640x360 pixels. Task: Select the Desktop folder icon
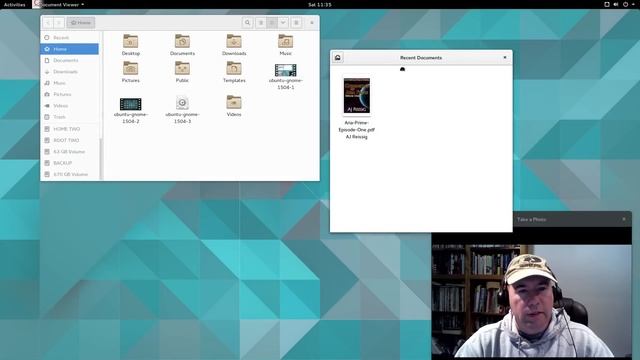point(131,42)
